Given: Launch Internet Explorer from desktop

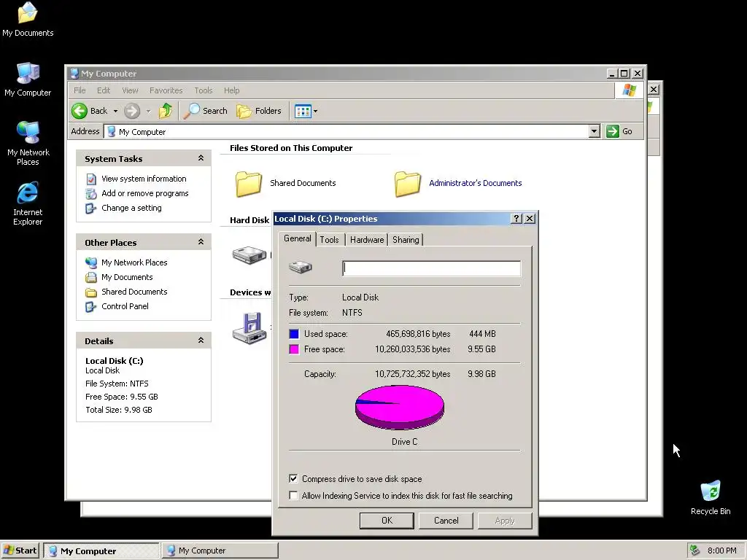Looking at the screenshot, I should (28, 203).
